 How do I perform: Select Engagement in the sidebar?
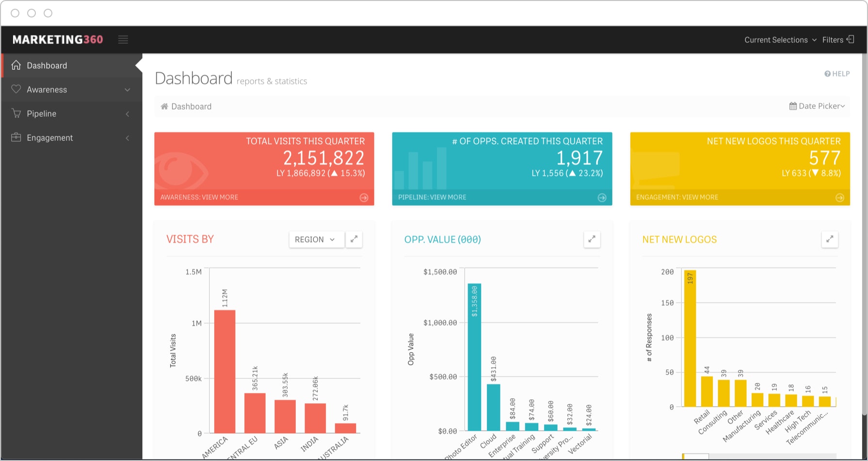click(72, 138)
